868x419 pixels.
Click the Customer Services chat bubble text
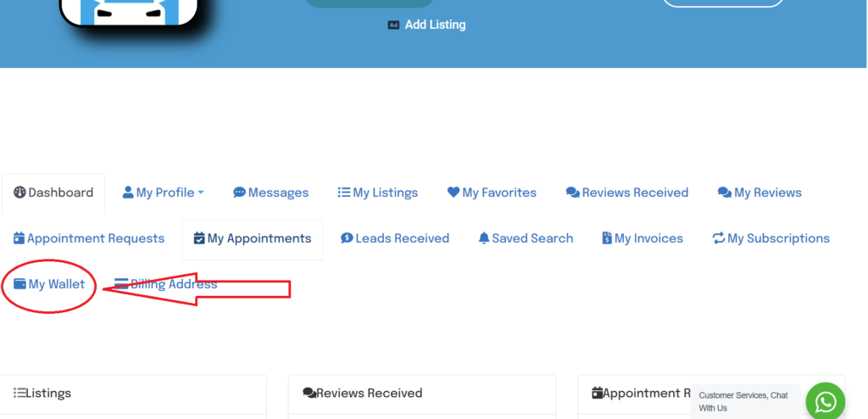743,401
